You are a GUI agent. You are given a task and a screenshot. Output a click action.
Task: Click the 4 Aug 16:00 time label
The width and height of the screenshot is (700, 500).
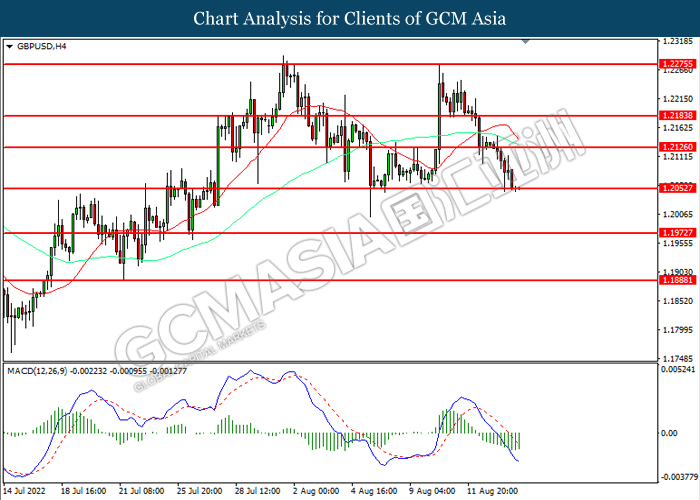[x=374, y=491]
